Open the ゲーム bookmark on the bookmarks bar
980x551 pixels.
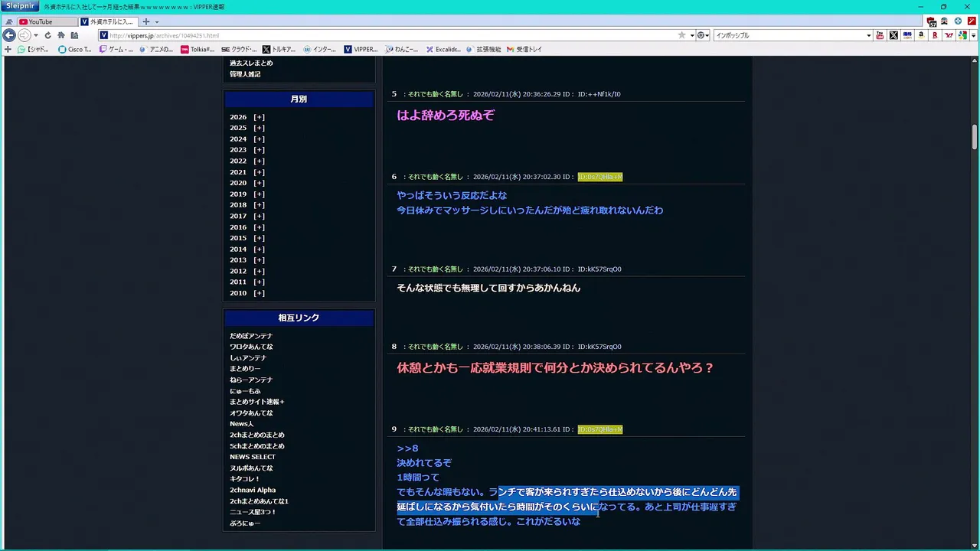pyautogui.click(x=116, y=49)
